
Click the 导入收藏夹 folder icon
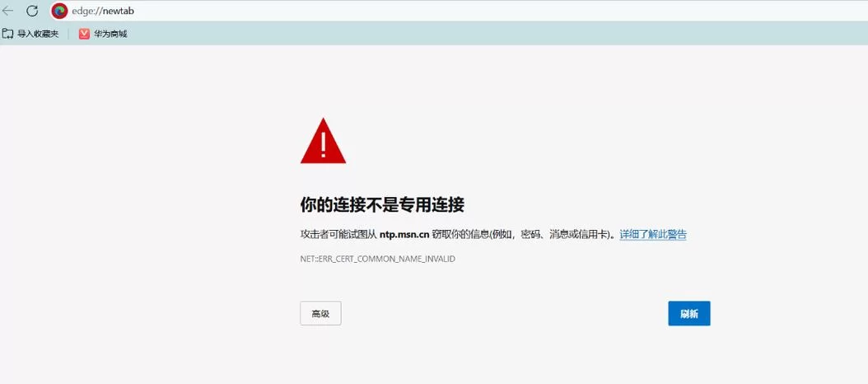7,34
